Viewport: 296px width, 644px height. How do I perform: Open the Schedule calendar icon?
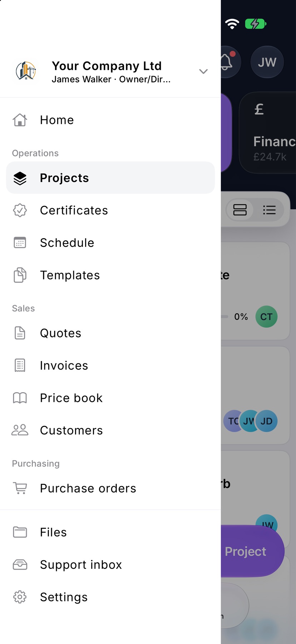point(20,243)
